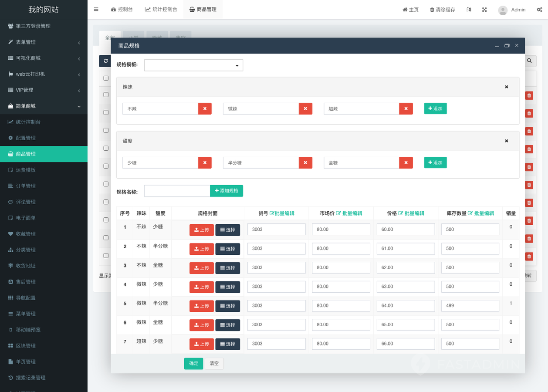Click 添加规格 button
The width and height of the screenshot is (548, 392).
pos(227,191)
